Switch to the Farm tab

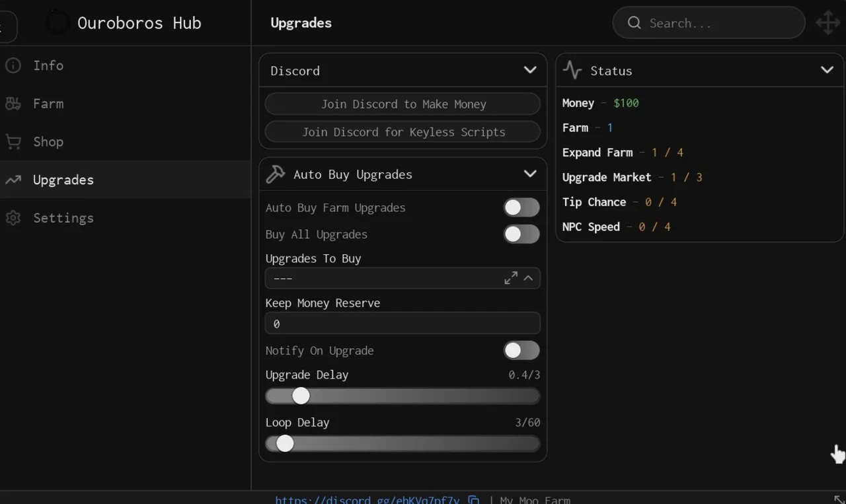(125, 104)
